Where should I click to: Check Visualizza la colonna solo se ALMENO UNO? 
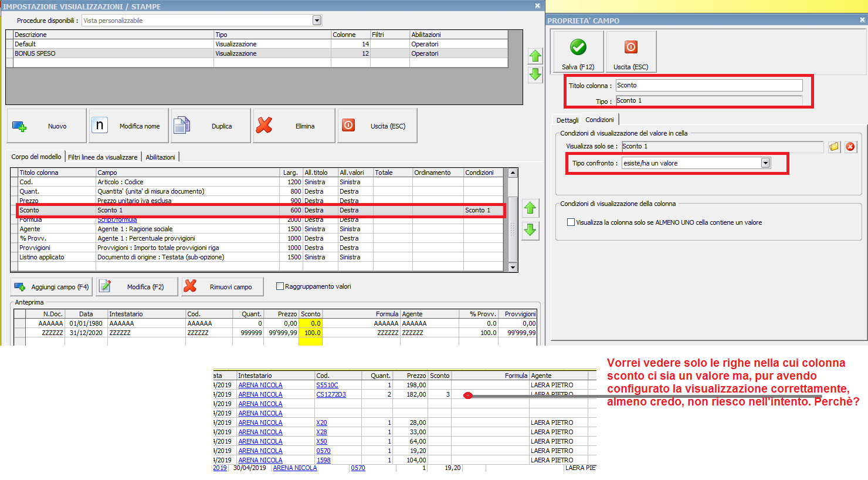point(571,222)
